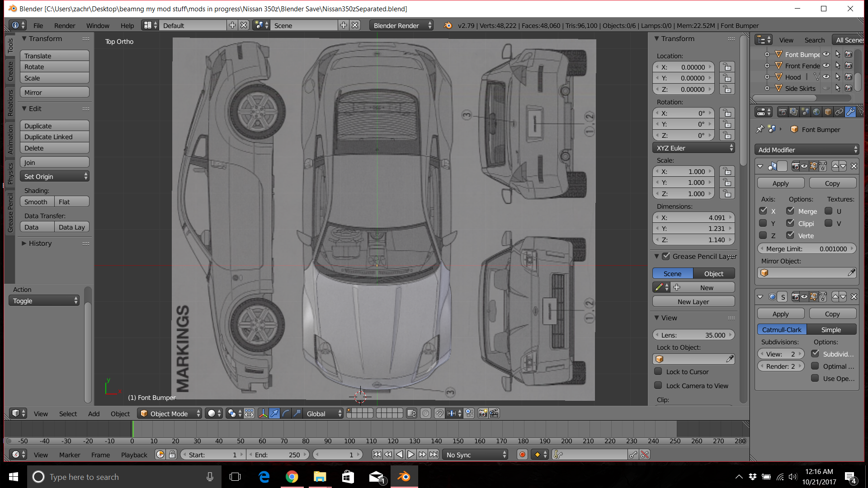868x488 pixels.
Task: Play animation in reverse
Action: click(x=399, y=455)
